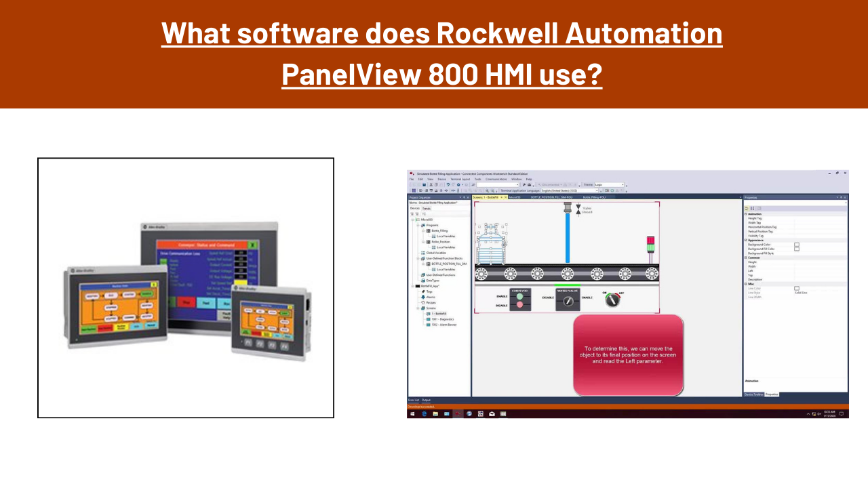The image size is (868, 488).
Task: Open the Error List tab
Action: tap(414, 400)
